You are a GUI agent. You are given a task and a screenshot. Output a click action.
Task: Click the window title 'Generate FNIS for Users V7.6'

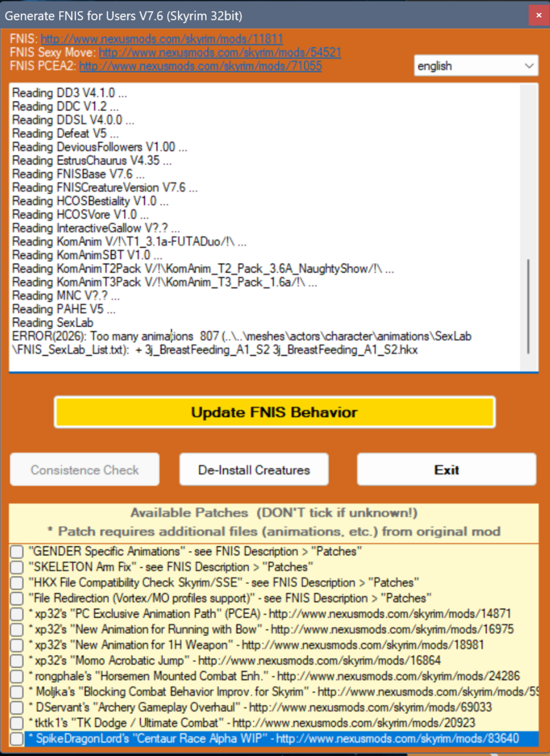(123, 15)
